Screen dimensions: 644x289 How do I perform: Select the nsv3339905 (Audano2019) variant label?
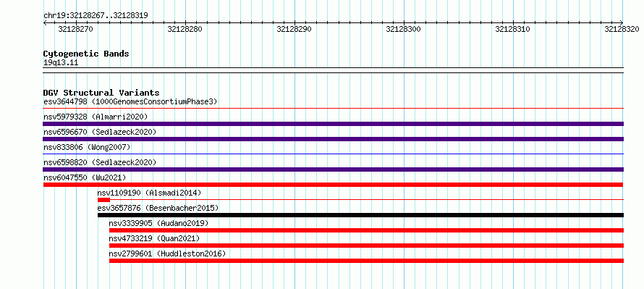[x=158, y=223]
